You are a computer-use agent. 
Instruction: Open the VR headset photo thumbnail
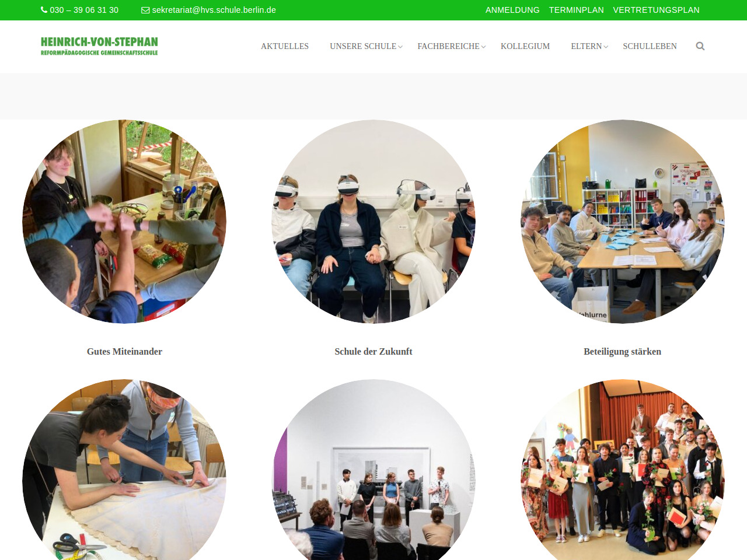[373, 222]
